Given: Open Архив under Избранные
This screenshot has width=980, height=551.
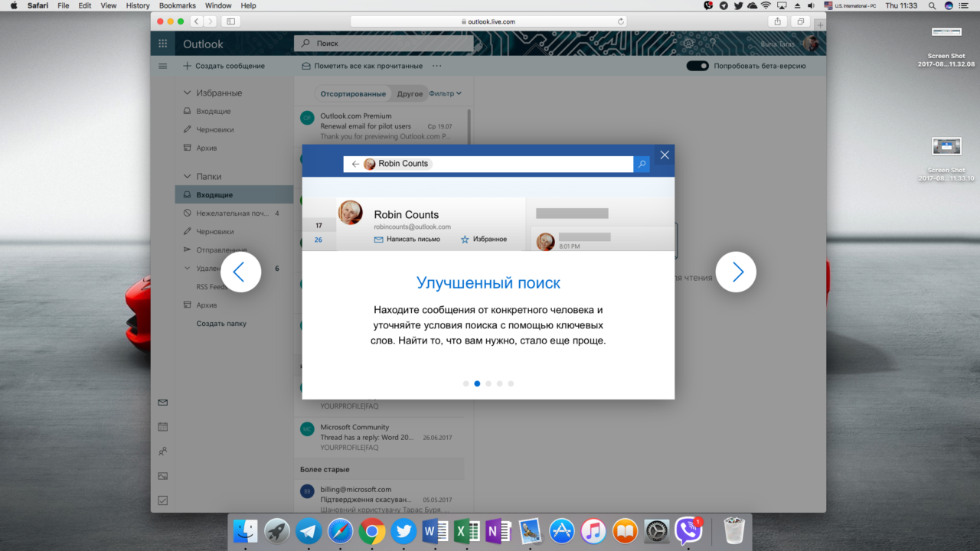Looking at the screenshot, I should pyautogui.click(x=234, y=148).
